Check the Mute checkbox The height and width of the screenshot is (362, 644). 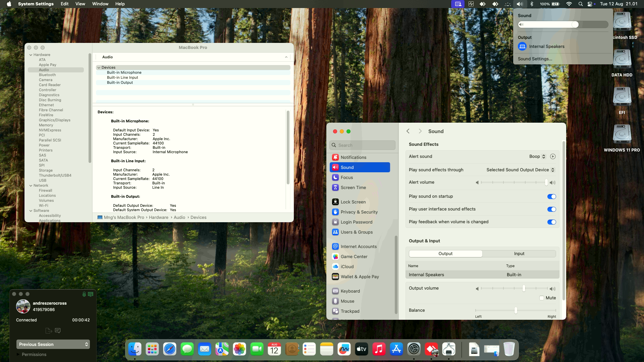(541, 298)
